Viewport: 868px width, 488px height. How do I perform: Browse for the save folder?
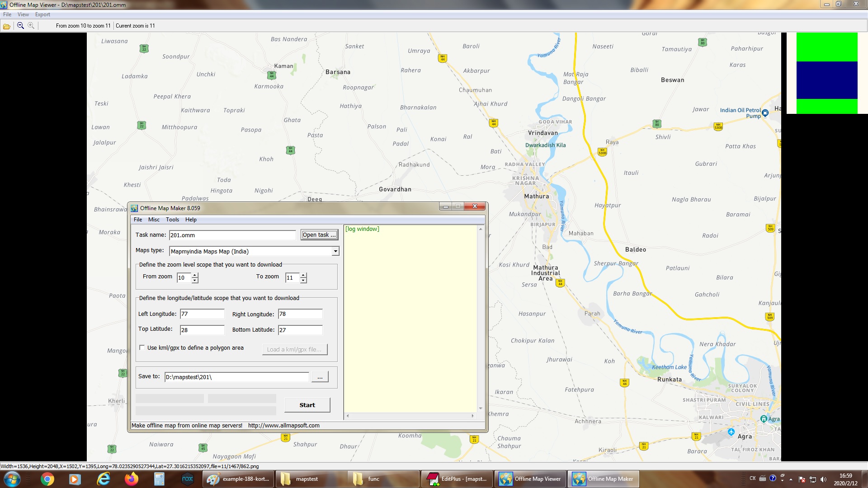(320, 377)
